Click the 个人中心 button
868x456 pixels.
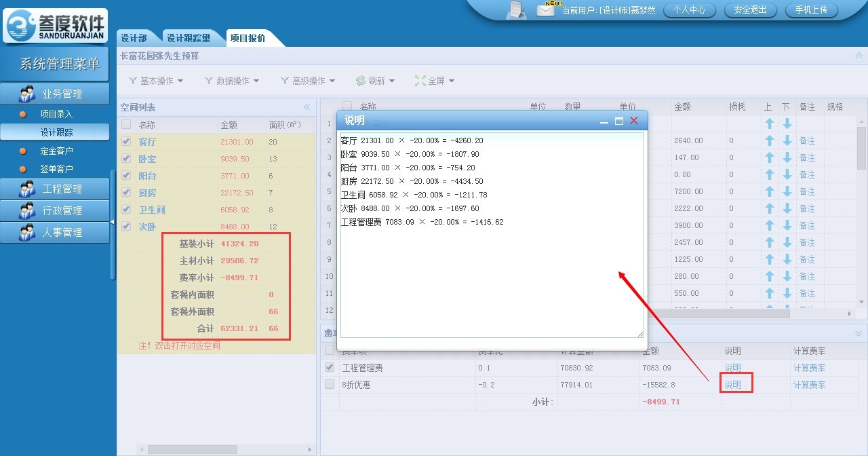coord(689,10)
